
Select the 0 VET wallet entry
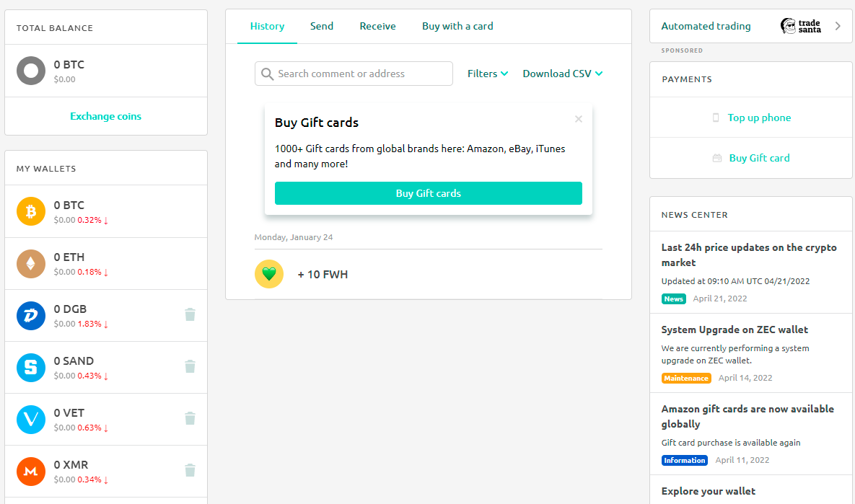tap(106, 420)
